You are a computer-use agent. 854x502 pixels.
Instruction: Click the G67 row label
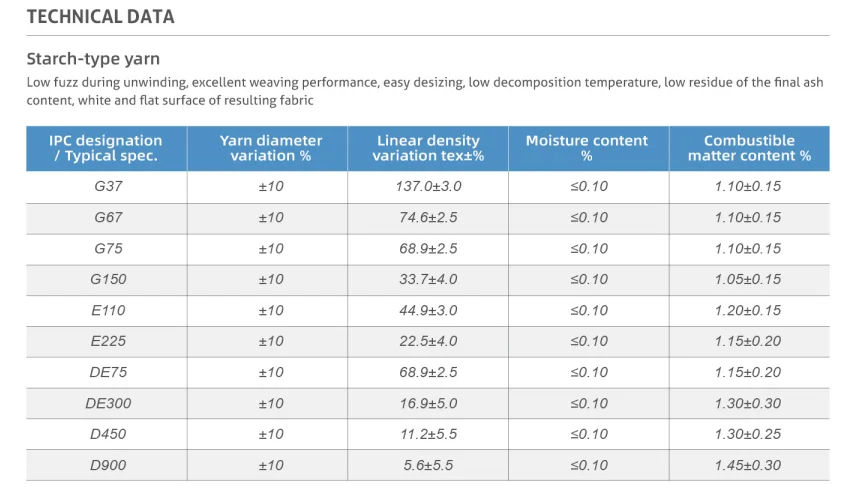coord(108,217)
